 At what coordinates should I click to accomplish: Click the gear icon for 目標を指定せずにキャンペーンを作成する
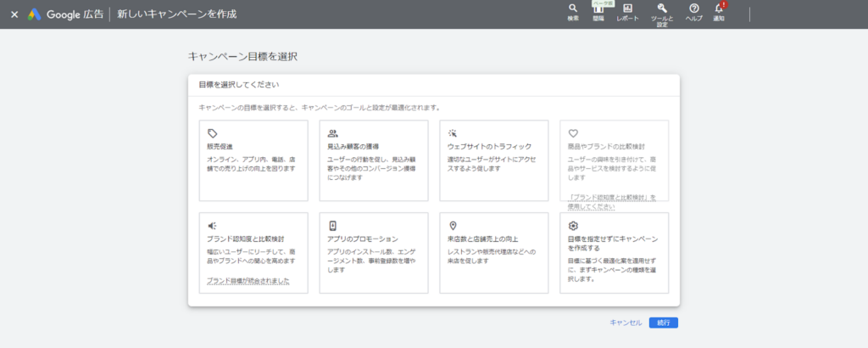pyautogui.click(x=574, y=226)
